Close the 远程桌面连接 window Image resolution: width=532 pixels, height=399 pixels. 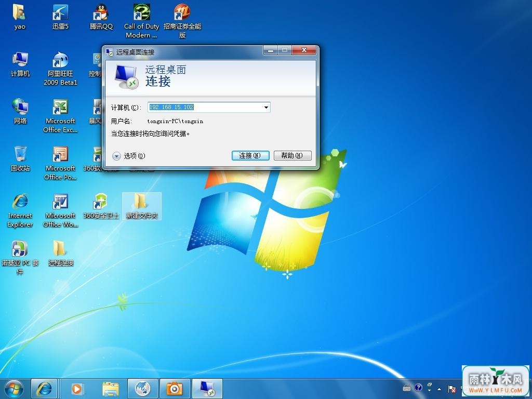(304, 50)
